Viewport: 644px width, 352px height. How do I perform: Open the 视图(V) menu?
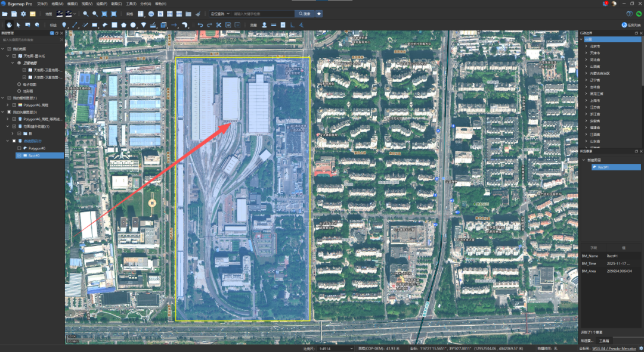[x=87, y=4]
